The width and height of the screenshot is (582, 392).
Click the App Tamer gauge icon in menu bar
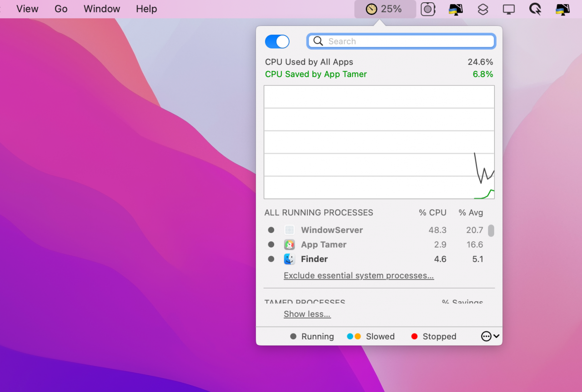pyautogui.click(x=372, y=9)
